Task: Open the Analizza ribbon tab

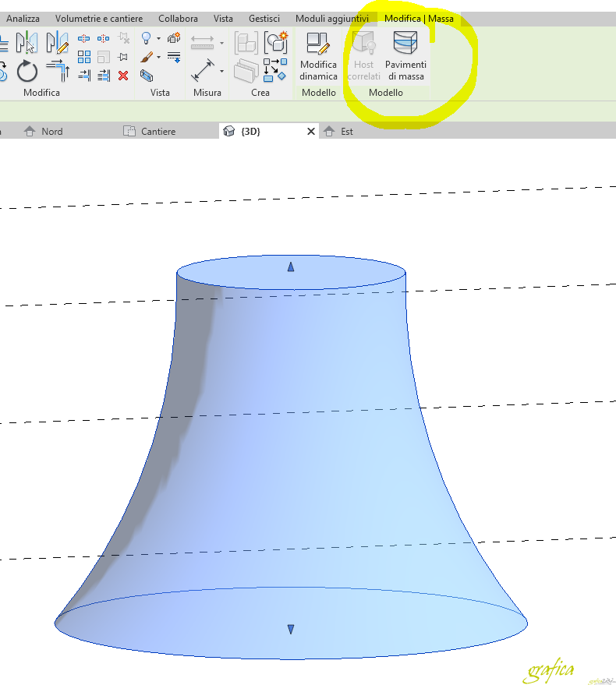Action: tap(23, 19)
